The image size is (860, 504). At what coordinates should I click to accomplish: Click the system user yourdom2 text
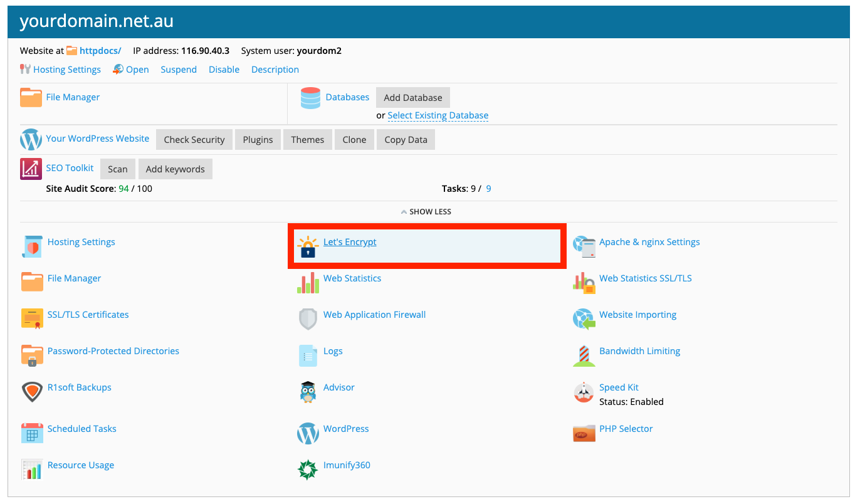pyautogui.click(x=319, y=51)
